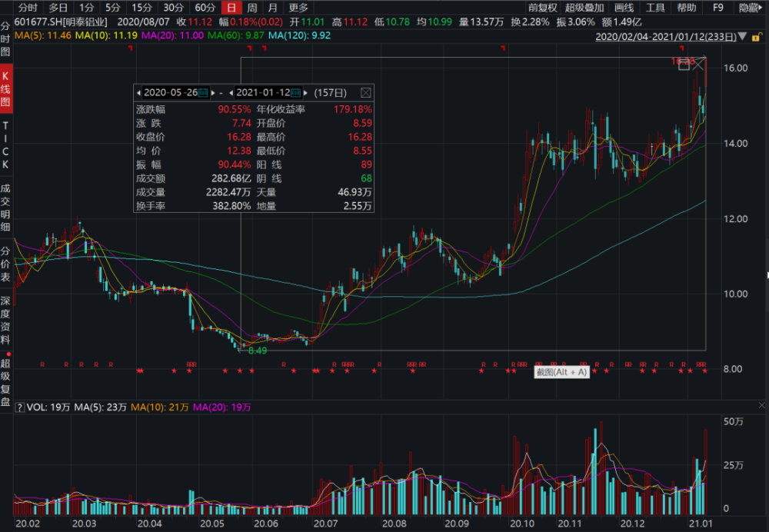
Task: Open the 分时图 view in left sidebar
Action: click(x=5, y=38)
